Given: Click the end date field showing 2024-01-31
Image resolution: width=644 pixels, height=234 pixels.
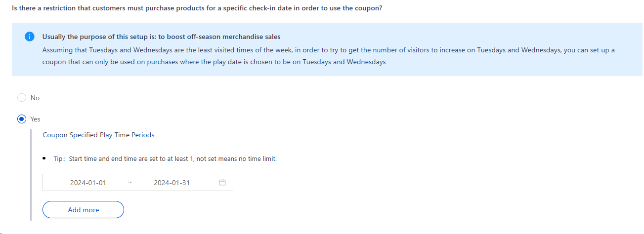Looking at the screenshot, I should point(172,183).
